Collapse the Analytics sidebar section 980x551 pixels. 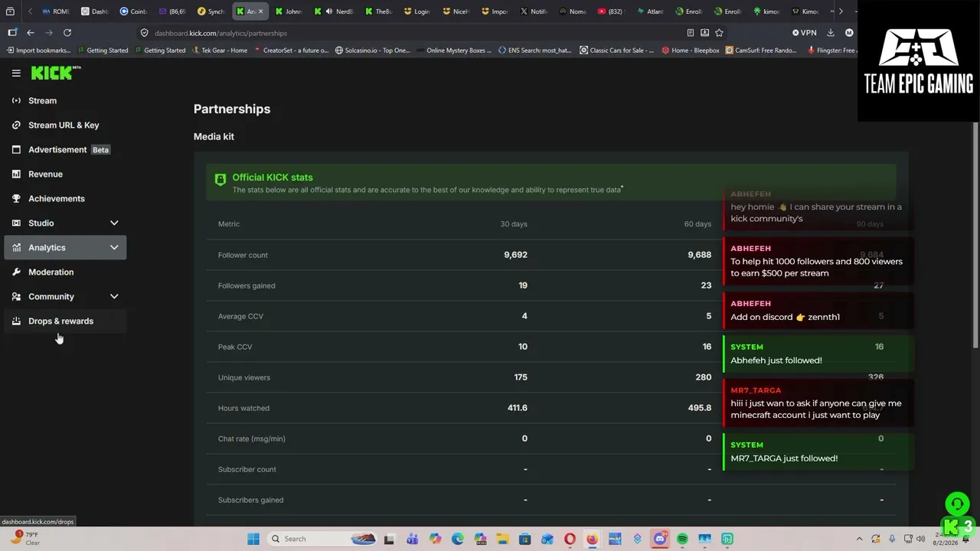click(65, 247)
